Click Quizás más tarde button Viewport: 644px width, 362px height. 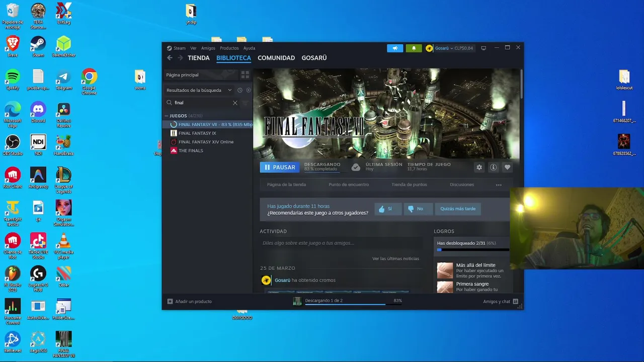(458, 209)
